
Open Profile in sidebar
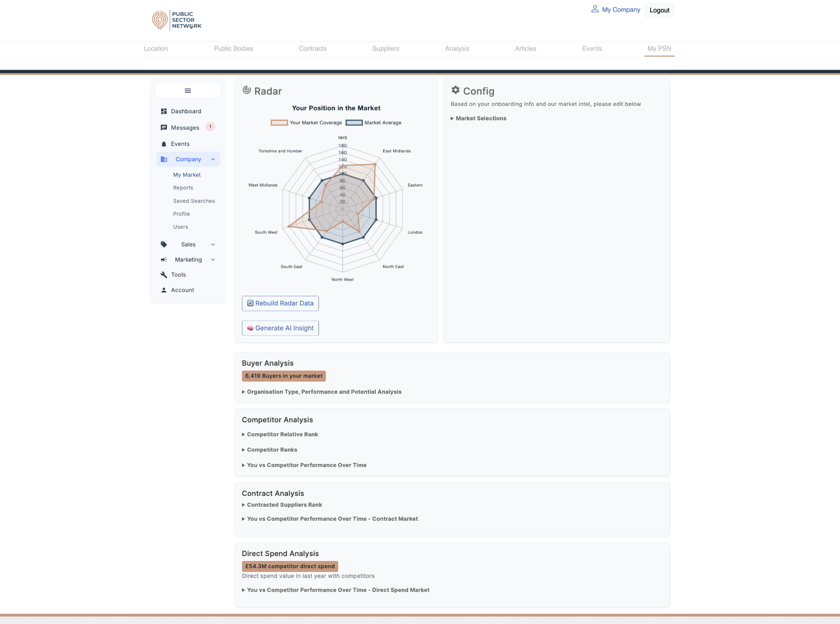[x=181, y=214]
